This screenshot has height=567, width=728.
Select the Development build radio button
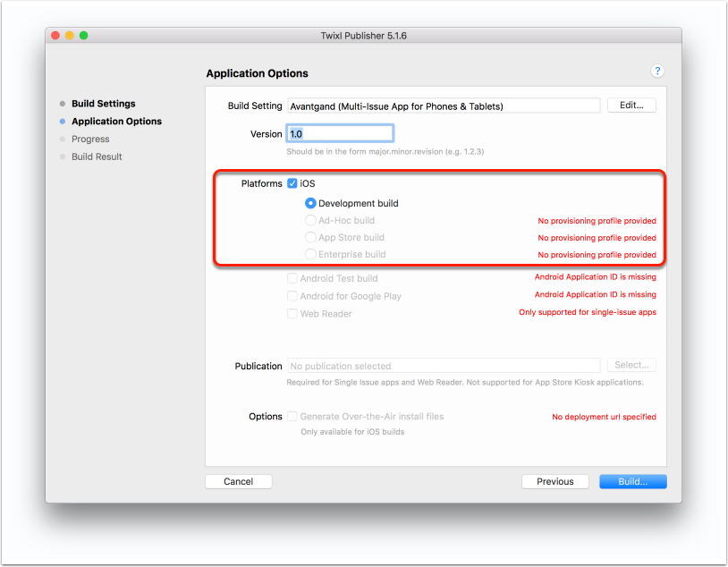tap(310, 203)
